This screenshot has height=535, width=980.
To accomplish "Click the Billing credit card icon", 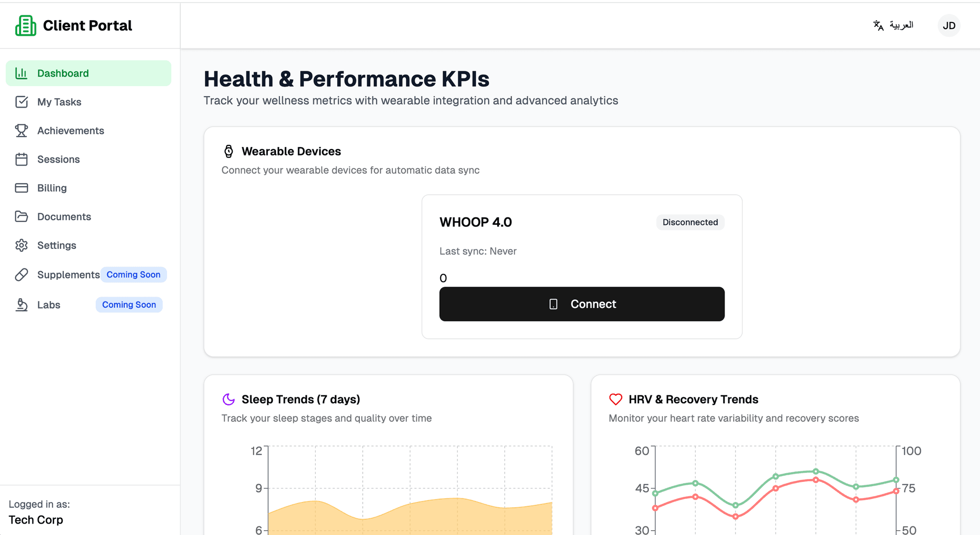I will click(22, 188).
